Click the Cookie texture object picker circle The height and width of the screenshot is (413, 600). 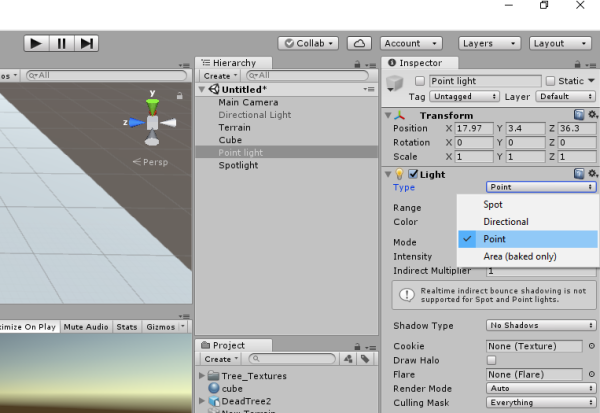[592, 346]
